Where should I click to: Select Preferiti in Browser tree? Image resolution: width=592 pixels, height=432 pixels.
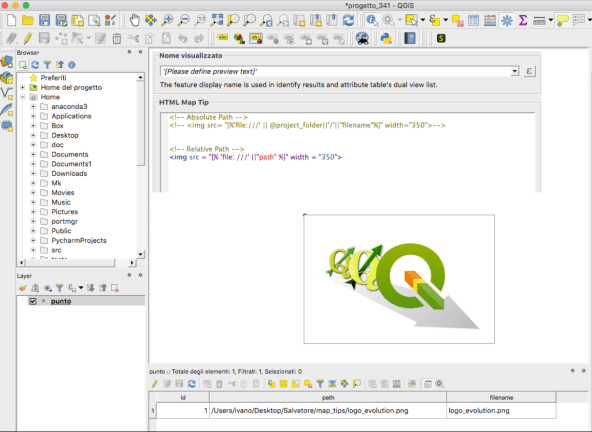(x=54, y=77)
